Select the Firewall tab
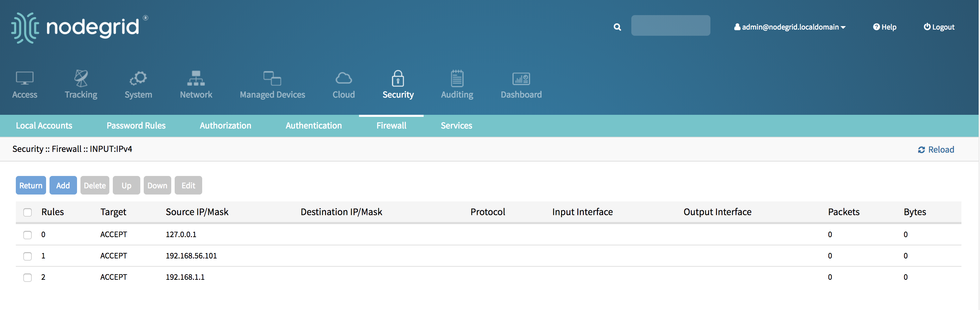This screenshot has height=310, width=980. coord(391,125)
